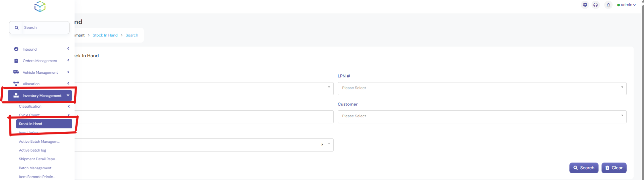Select Stock In Hand menu item

43,124
